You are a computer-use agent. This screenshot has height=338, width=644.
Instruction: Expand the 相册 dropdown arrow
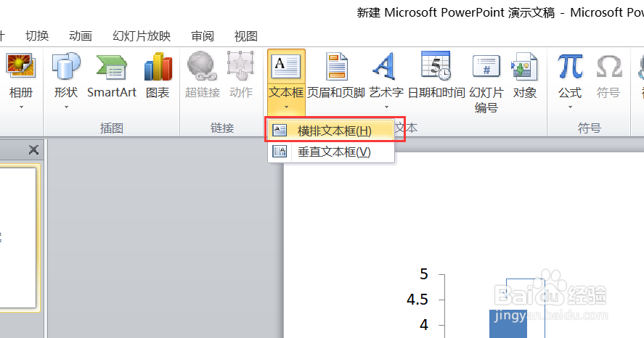(x=21, y=107)
